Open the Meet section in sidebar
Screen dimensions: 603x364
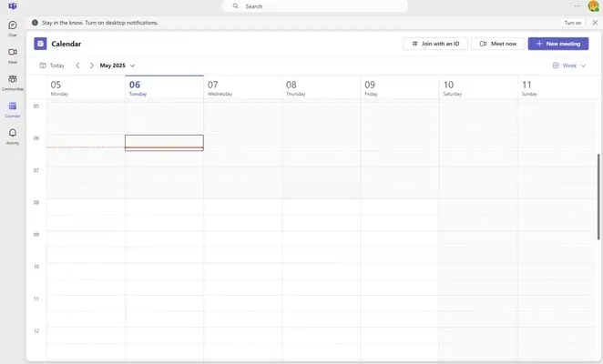point(13,54)
